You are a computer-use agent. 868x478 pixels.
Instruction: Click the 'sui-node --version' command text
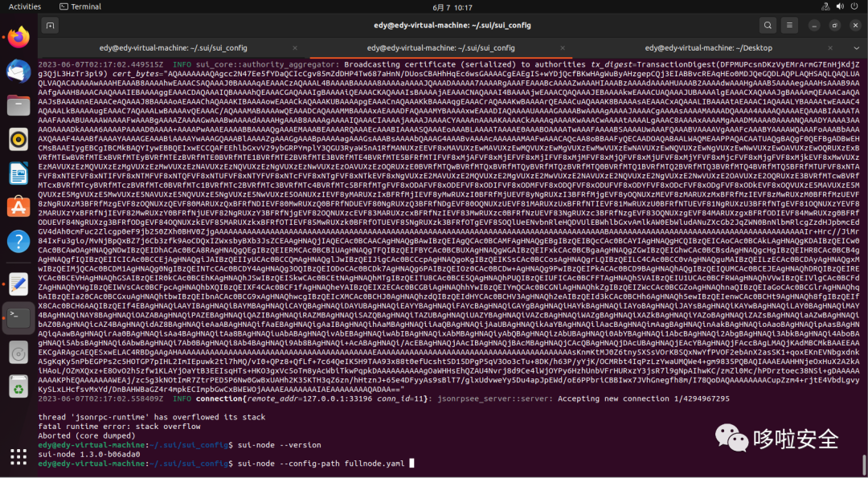click(x=280, y=445)
